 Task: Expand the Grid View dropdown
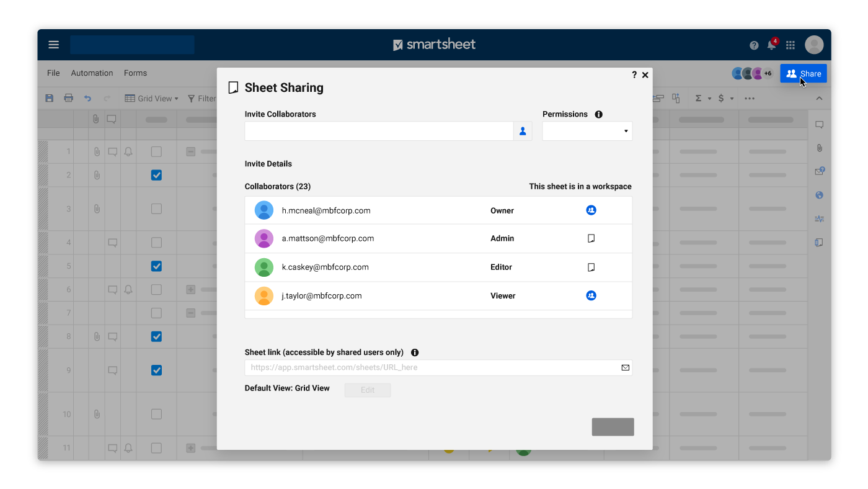(151, 98)
